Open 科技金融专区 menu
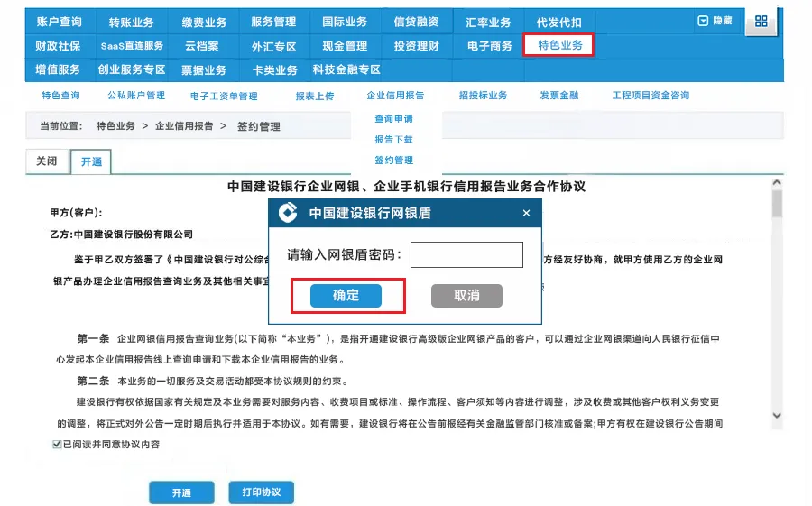Image resolution: width=812 pixels, height=506 pixels. 346,69
